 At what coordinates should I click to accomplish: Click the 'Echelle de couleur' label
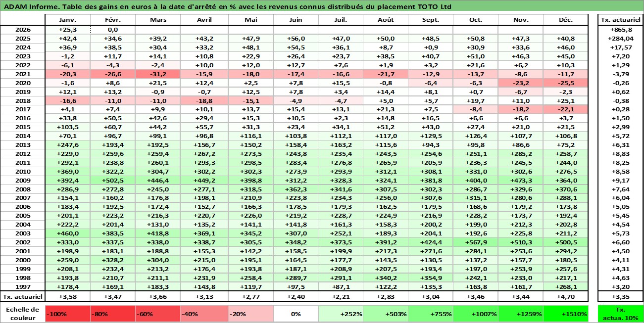[23, 314]
